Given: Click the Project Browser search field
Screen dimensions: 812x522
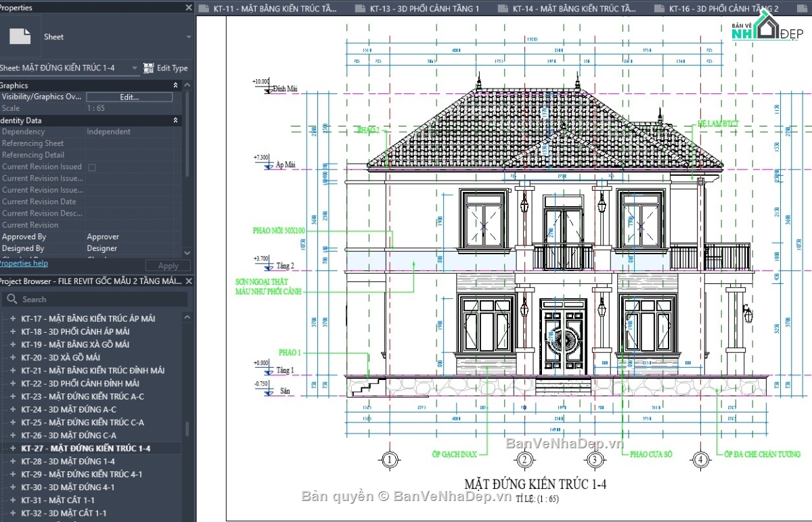Looking at the screenshot, I should point(95,299).
